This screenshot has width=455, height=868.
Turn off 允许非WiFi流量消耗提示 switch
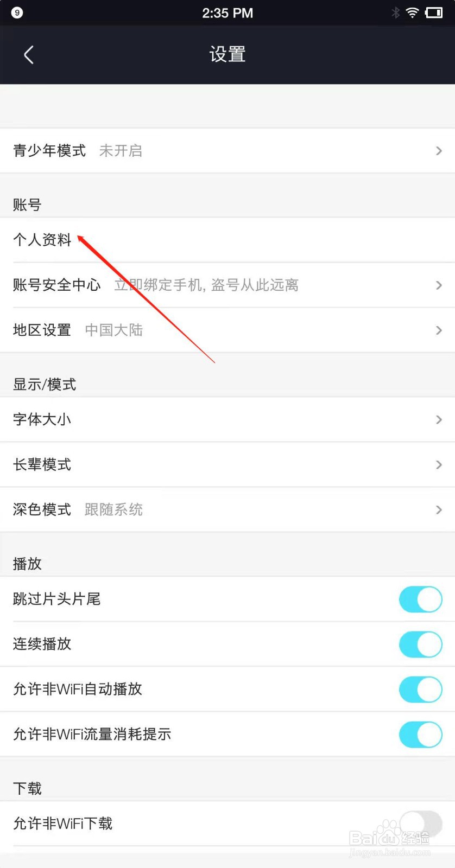(421, 734)
